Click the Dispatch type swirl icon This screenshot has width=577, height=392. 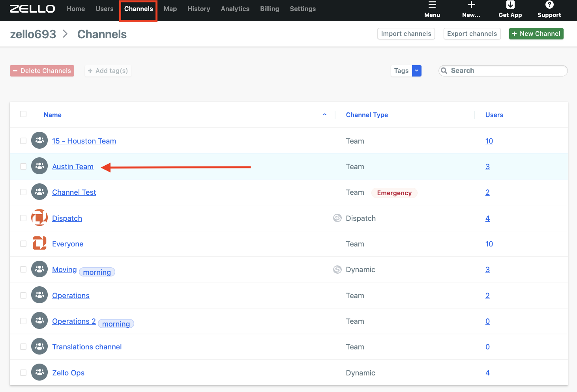[x=337, y=218]
